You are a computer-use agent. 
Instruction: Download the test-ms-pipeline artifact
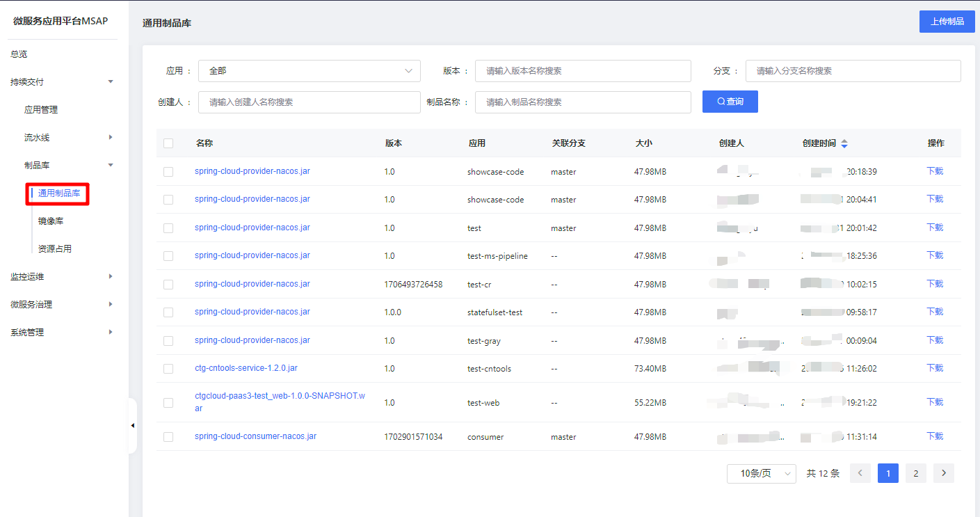coord(935,255)
